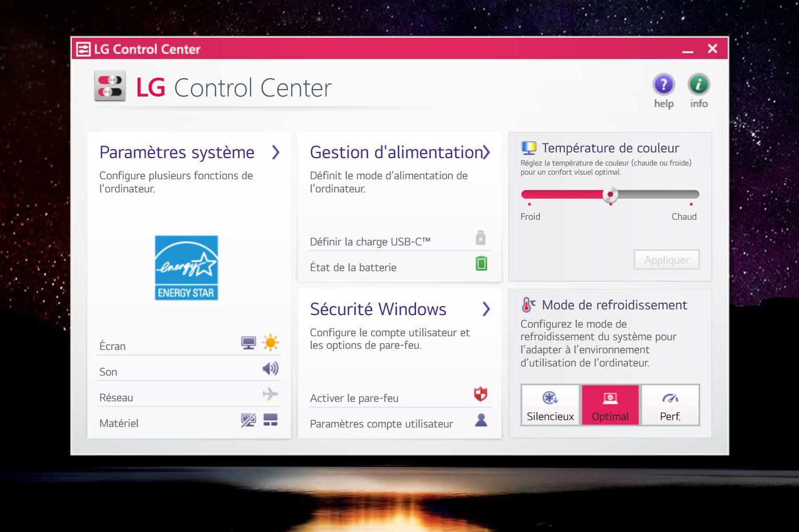Click the crossed-out screen icon in Matériel row
Screen dimensions: 799x532
point(248,421)
